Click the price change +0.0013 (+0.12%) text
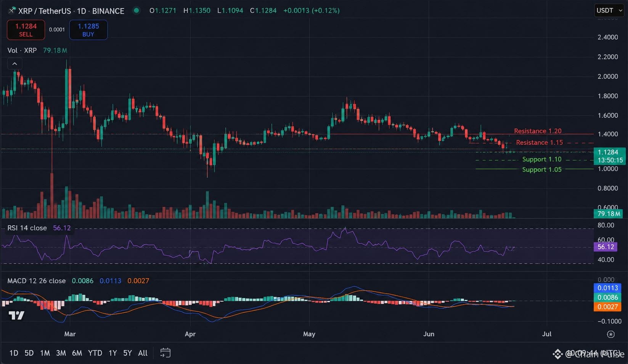This screenshot has height=364, width=628. pos(311,11)
